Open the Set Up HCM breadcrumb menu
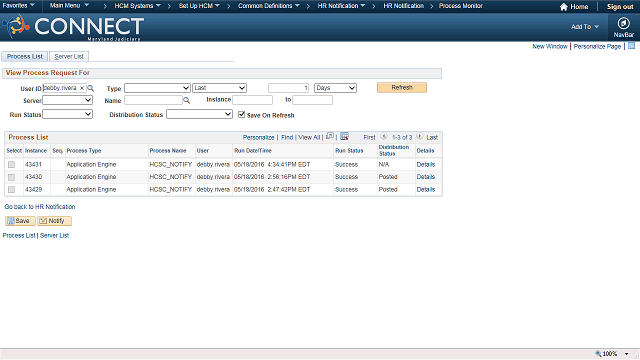This screenshot has width=640, height=360. 199,6
